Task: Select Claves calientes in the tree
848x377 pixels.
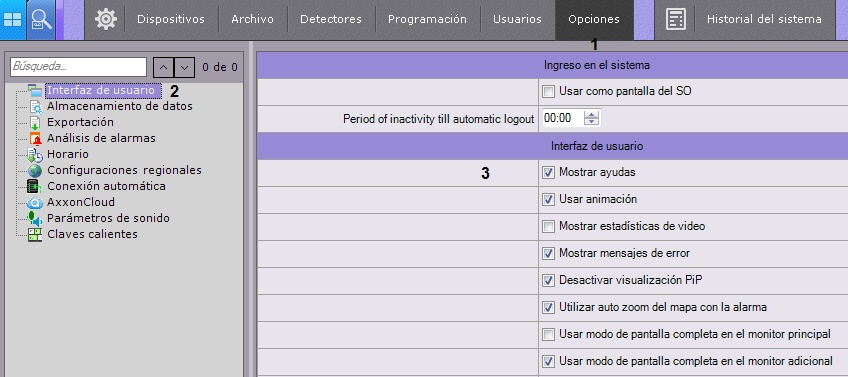Action: pyautogui.click(x=92, y=234)
